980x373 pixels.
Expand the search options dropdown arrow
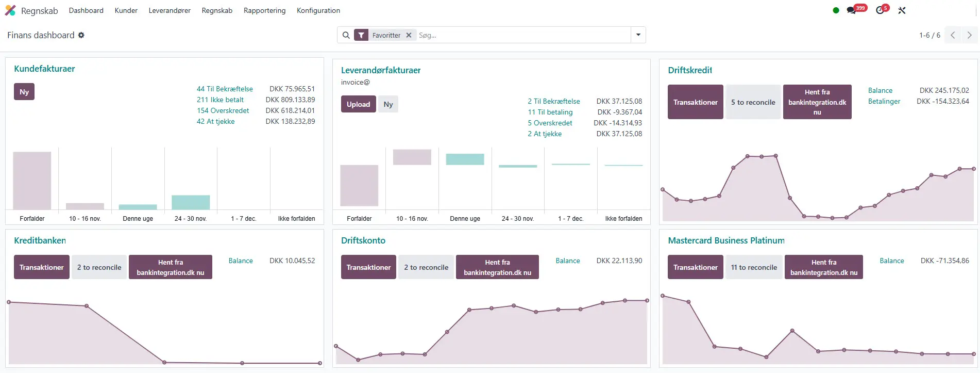pos(638,35)
